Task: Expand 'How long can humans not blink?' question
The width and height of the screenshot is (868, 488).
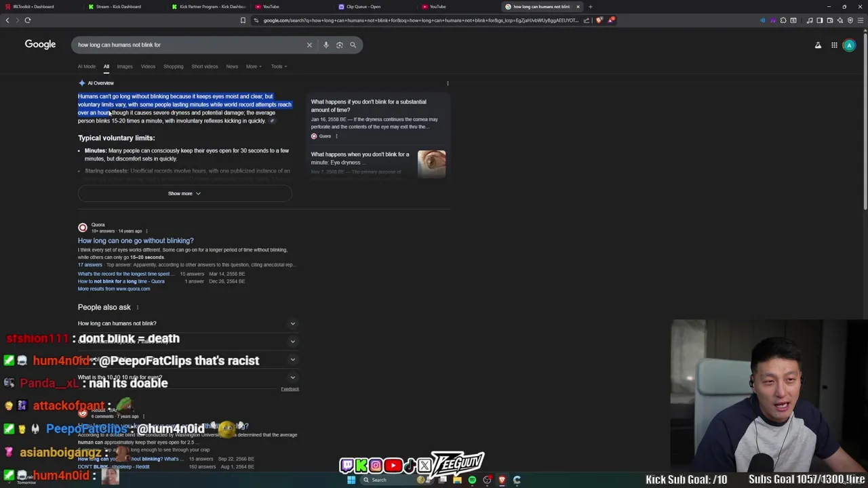Action: click(x=187, y=323)
